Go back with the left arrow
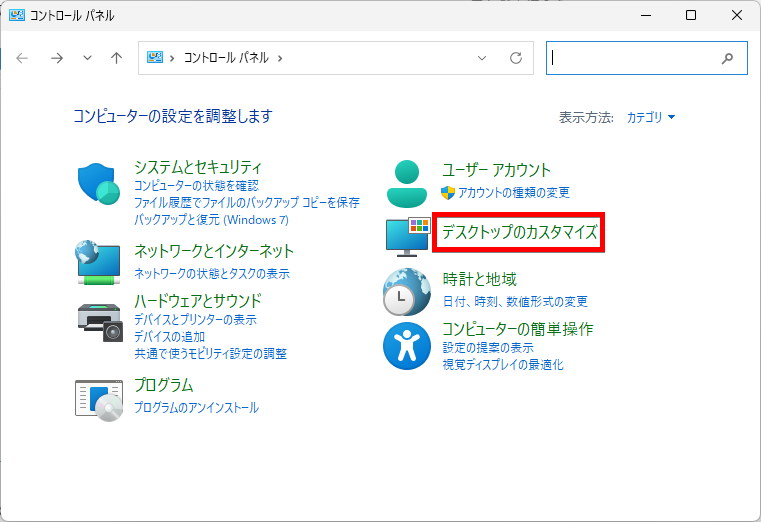The width and height of the screenshot is (761, 522). [x=22, y=58]
